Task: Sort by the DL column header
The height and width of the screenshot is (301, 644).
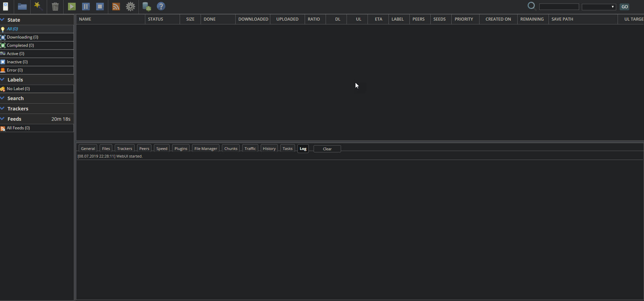Action: point(336,19)
